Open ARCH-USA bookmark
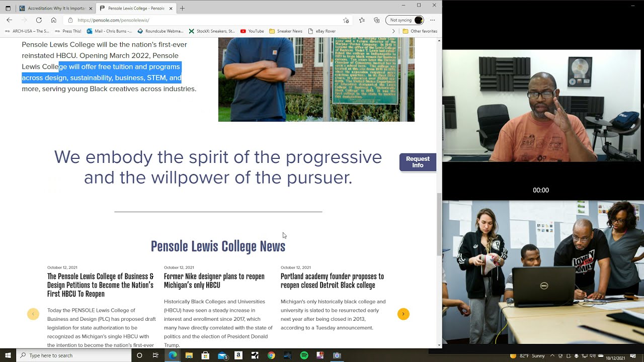Viewport: 644px width, 362px height. point(27,31)
